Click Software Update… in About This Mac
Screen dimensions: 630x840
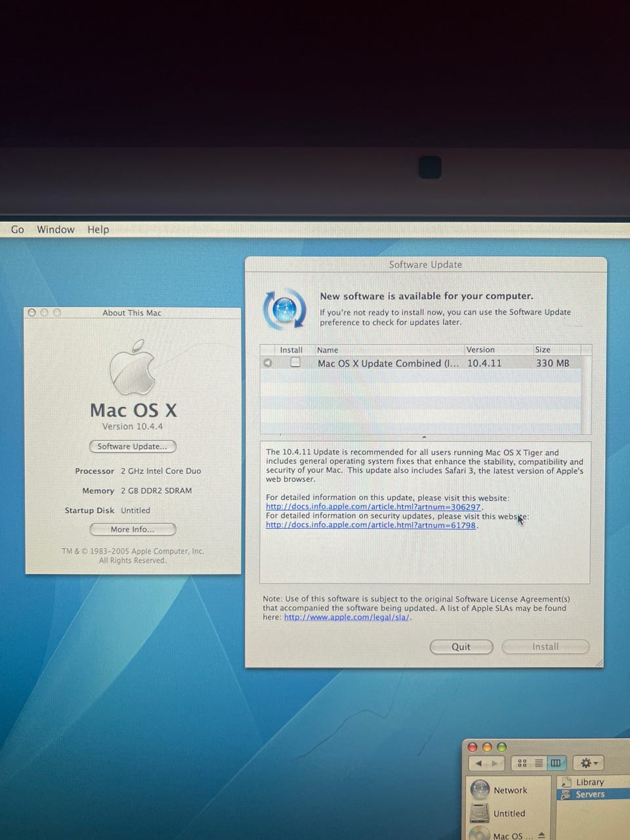tap(133, 446)
